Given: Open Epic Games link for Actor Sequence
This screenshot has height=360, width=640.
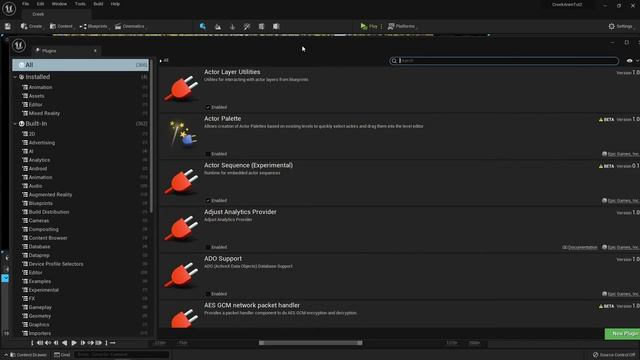Looking at the screenshot, I should (x=621, y=200).
